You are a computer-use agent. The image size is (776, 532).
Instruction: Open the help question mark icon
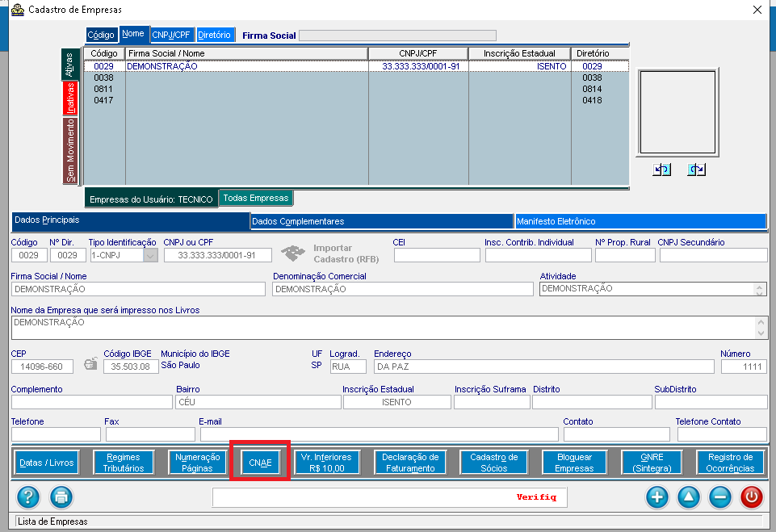(28, 496)
